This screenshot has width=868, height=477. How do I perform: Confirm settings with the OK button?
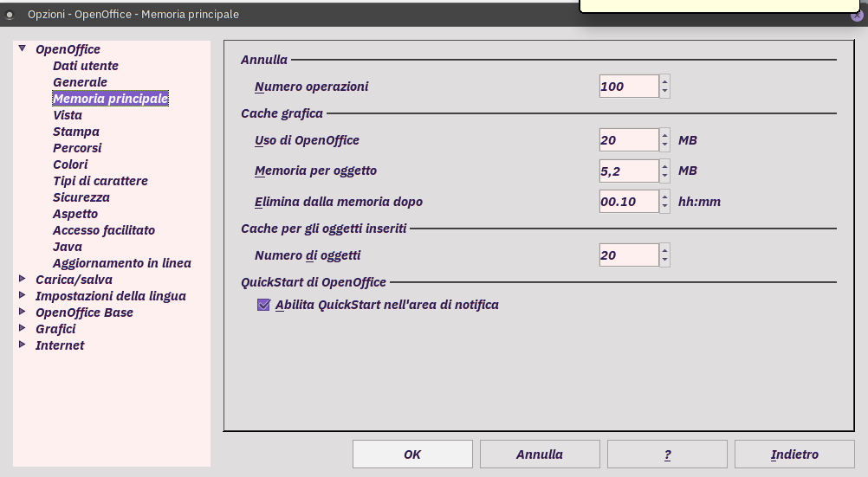412,454
